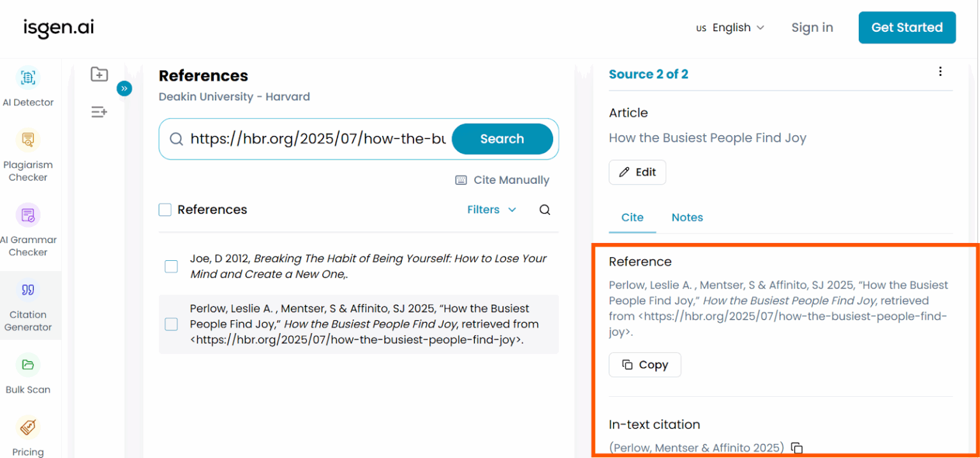Copy the in-text citation
This screenshot has width=980, height=458.
[796, 448]
